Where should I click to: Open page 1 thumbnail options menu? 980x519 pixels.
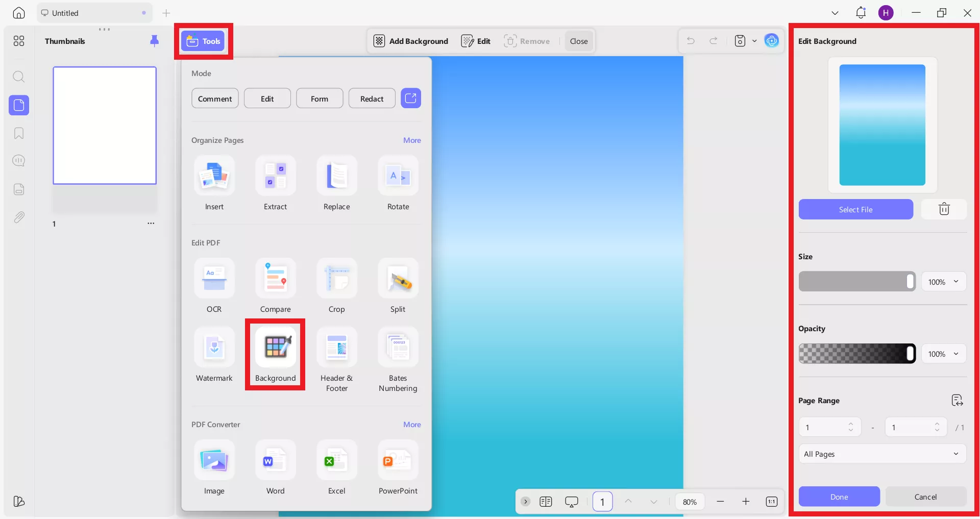151,224
